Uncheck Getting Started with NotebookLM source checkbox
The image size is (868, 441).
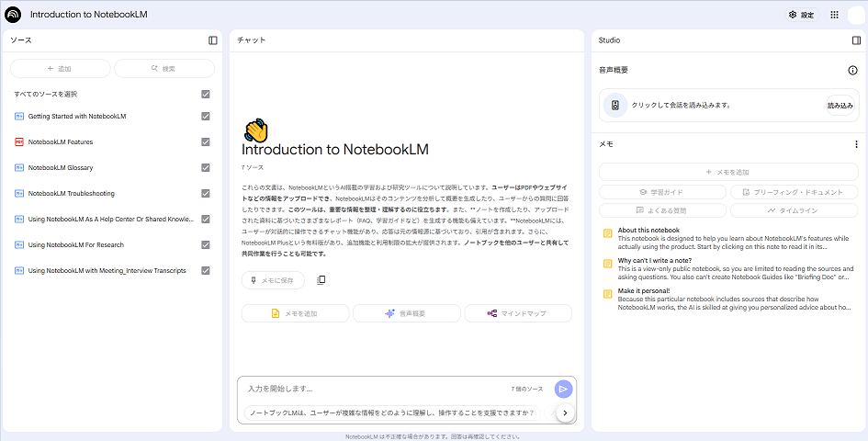click(206, 117)
